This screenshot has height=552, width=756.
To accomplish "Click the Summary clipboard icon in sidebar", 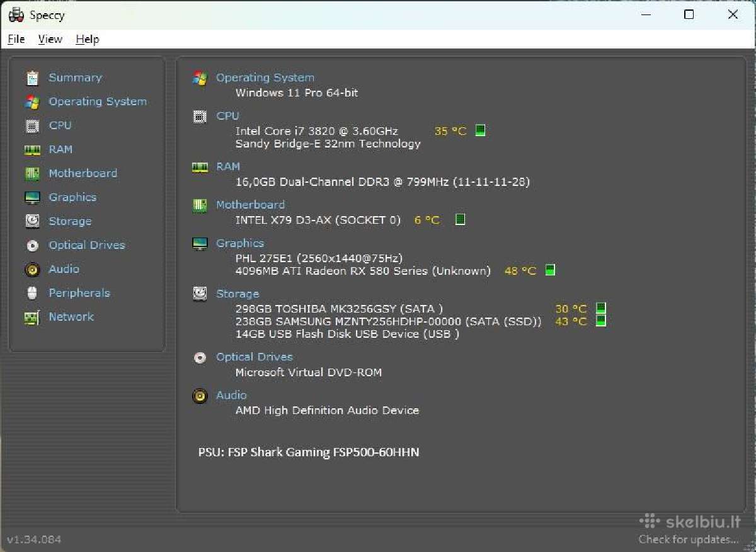I will [32, 78].
